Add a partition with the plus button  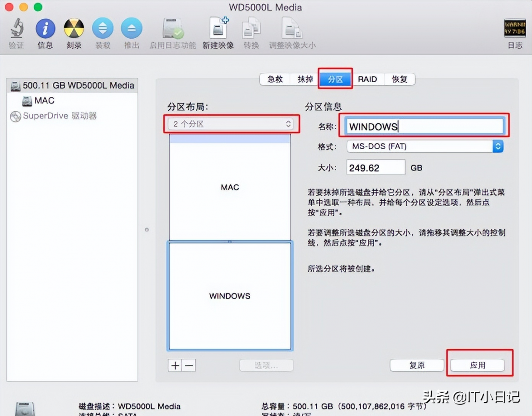[x=175, y=365]
